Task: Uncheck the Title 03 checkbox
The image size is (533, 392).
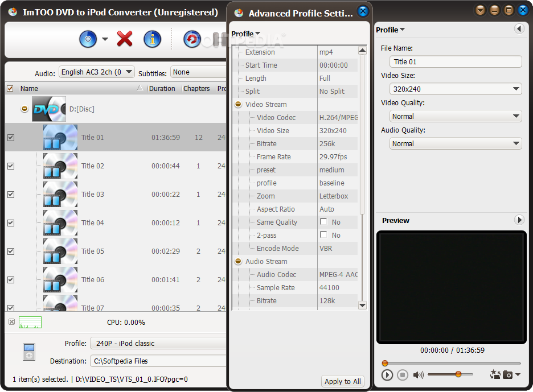Action: tap(11, 195)
